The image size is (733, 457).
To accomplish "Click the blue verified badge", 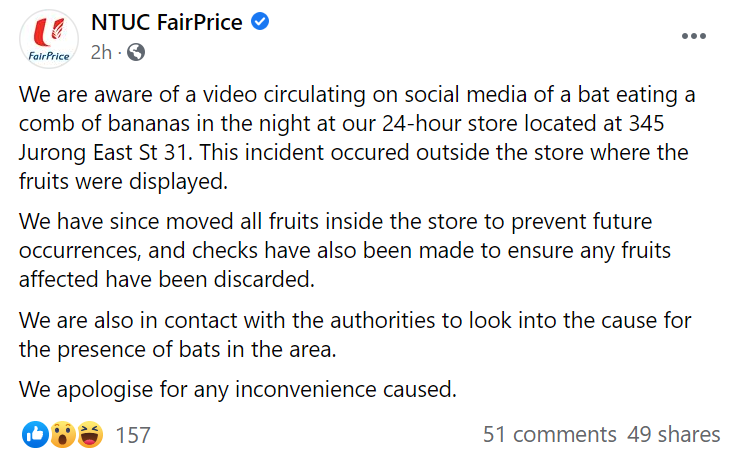I will (261, 22).
